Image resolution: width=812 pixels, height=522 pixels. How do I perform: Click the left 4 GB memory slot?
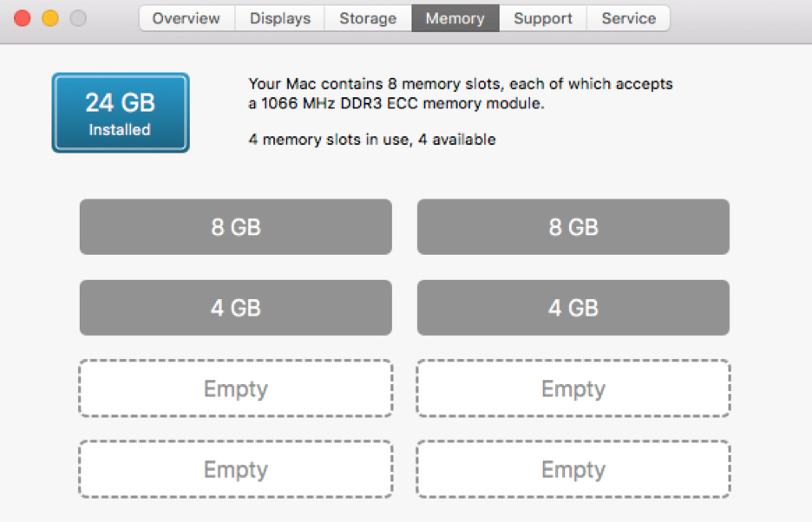[236, 308]
